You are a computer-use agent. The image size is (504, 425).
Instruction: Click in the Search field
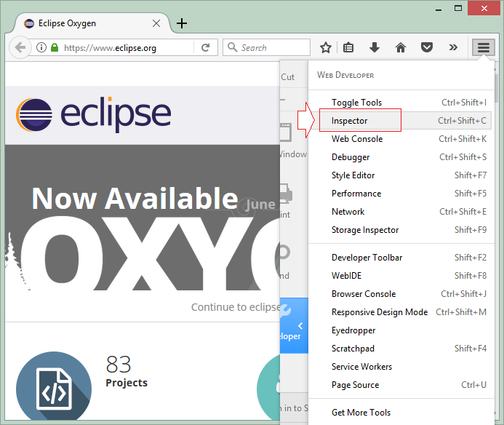tap(266, 47)
